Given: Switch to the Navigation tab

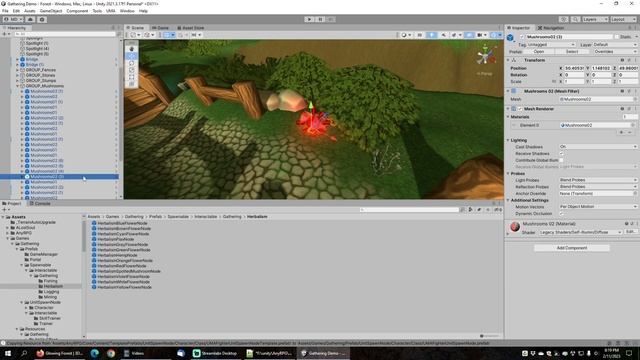Looking at the screenshot, I should pyautogui.click(x=551, y=28).
